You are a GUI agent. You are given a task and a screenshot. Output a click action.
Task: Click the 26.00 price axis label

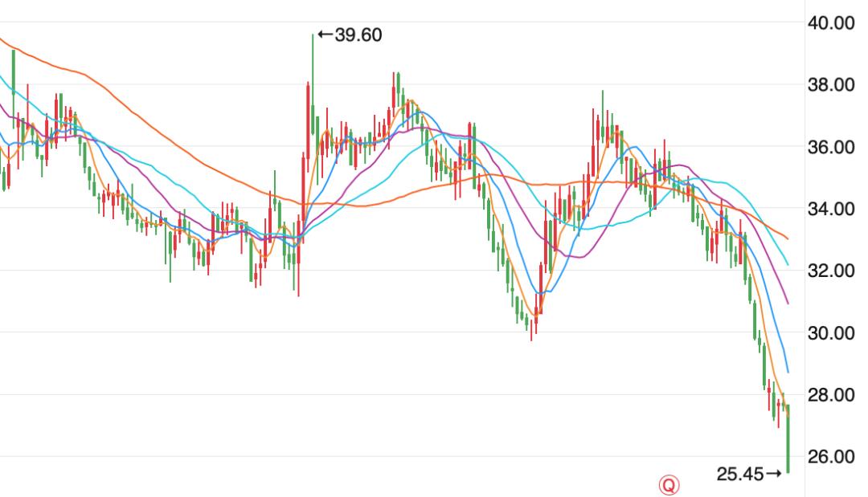tap(831, 457)
